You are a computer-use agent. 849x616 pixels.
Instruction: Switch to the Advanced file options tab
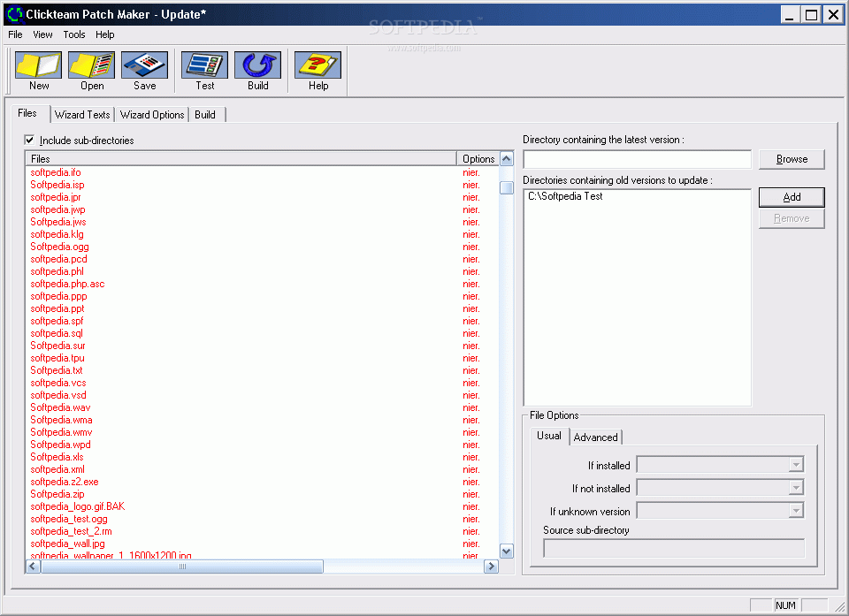pyautogui.click(x=595, y=437)
